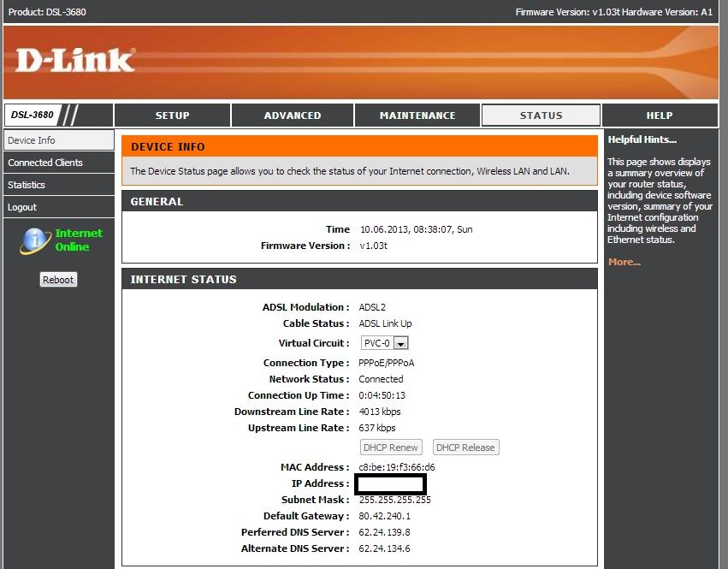This screenshot has width=728, height=569.
Task: Click the ADSL Modulation value ADSL2
Action: pos(372,307)
